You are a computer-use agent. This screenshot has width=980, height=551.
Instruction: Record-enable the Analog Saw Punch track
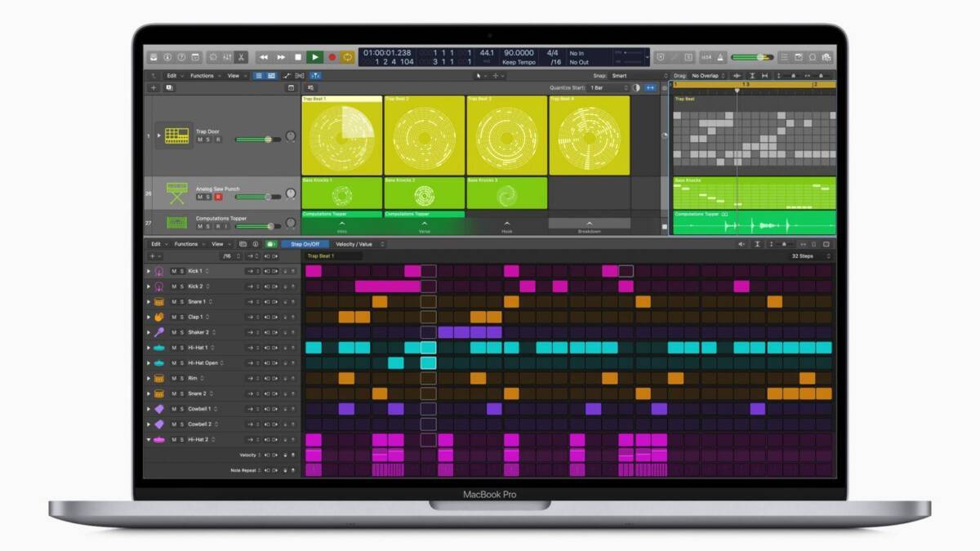pyautogui.click(x=218, y=197)
